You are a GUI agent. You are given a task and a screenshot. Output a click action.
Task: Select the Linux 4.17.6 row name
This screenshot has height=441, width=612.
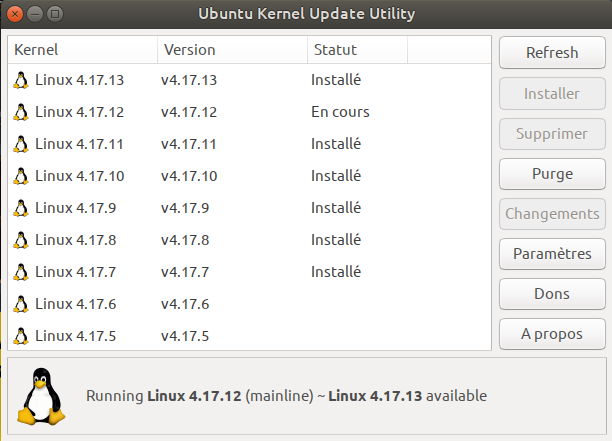[76, 304]
